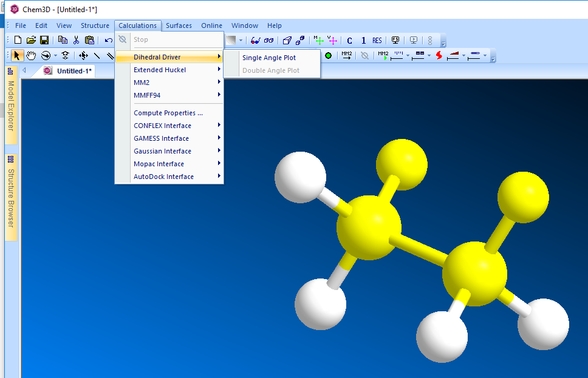The height and width of the screenshot is (378, 588).
Task: Toggle atom serial numbers '1' icon
Action: tap(363, 41)
